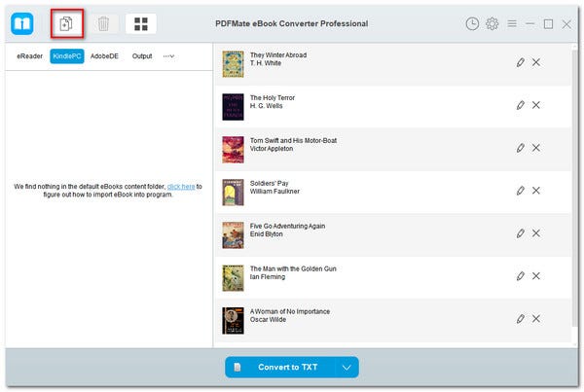Open output format dropdown arrow
Viewport: 584px width, 392px height.
(x=347, y=368)
